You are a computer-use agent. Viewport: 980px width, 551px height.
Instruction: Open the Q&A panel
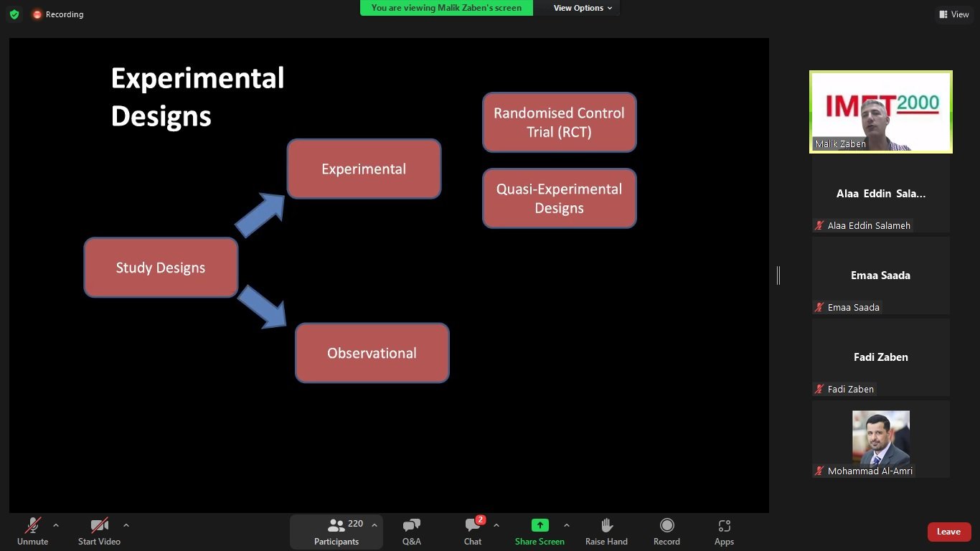(x=411, y=532)
